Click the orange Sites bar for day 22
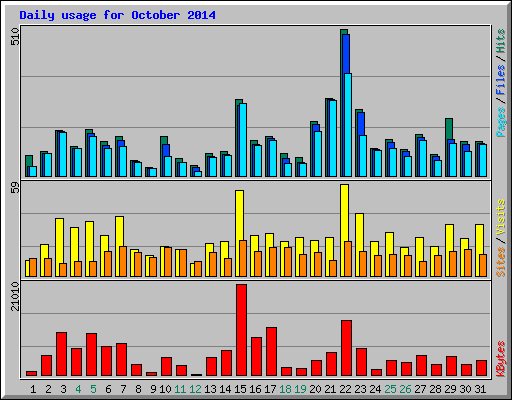 [x=348, y=259]
